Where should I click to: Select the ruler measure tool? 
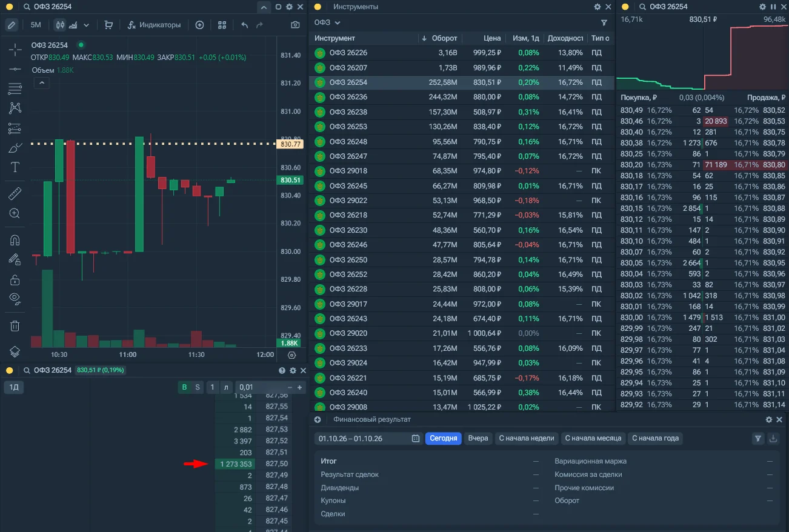click(x=15, y=194)
